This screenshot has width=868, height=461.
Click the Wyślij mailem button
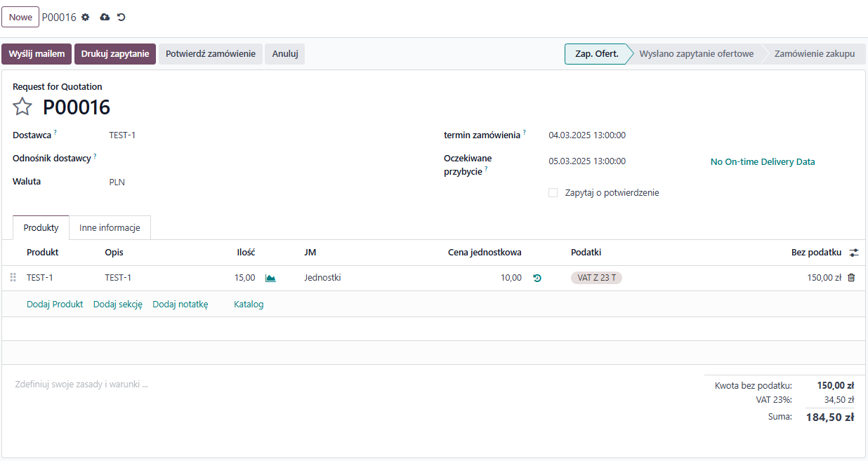point(37,54)
